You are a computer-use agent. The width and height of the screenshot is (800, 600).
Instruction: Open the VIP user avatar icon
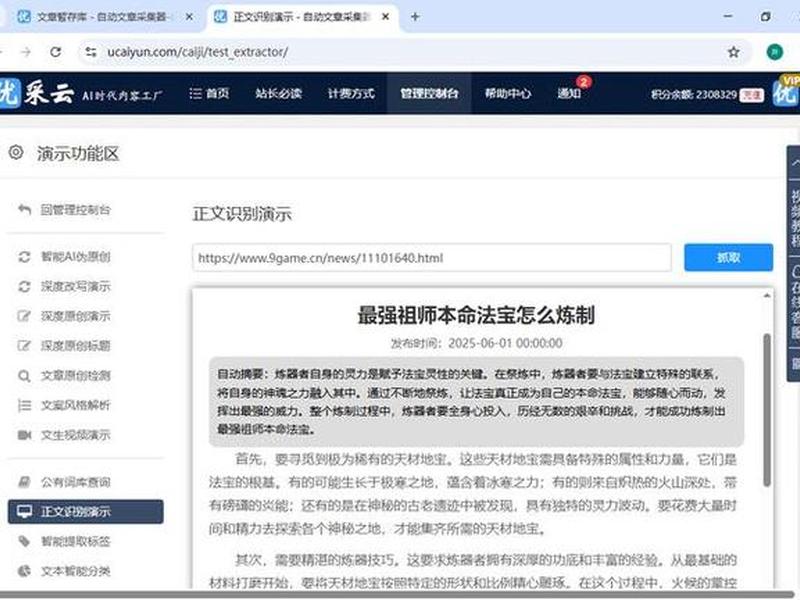point(786,92)
